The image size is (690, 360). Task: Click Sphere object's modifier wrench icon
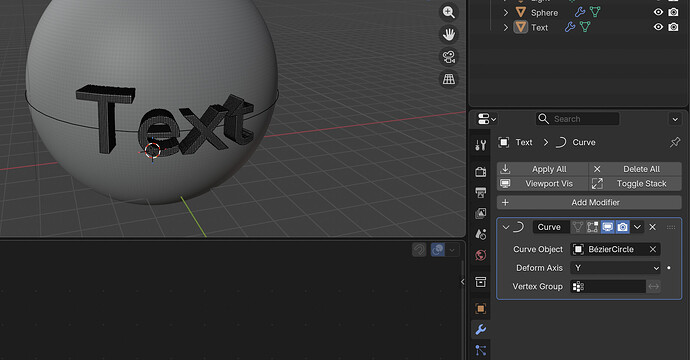[580, 12]
